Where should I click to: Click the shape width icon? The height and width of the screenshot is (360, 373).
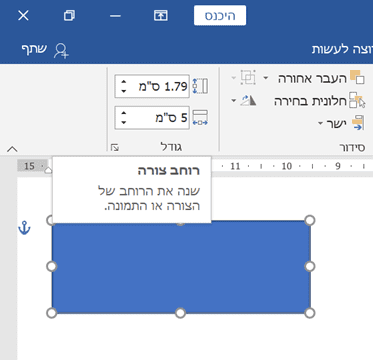(x=200, y=118)
